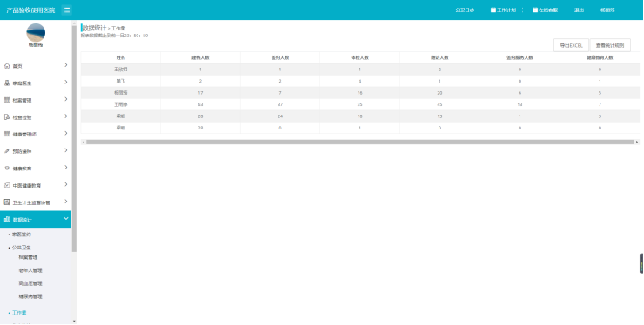Expand the top-level 档案管理 chevron
Screen dimensions: 644x325
66,99
